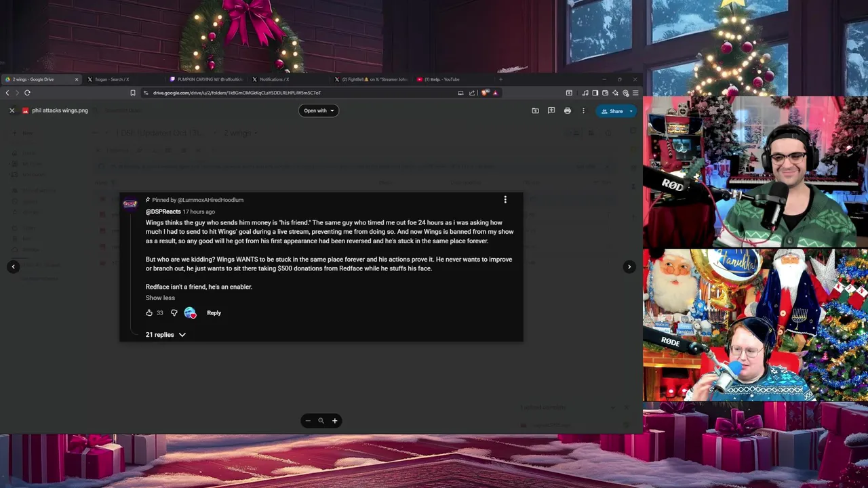Screen dimensions: 868x488
Task: Click the comment three-dot menu in image
Action: [x=505, y=199]
